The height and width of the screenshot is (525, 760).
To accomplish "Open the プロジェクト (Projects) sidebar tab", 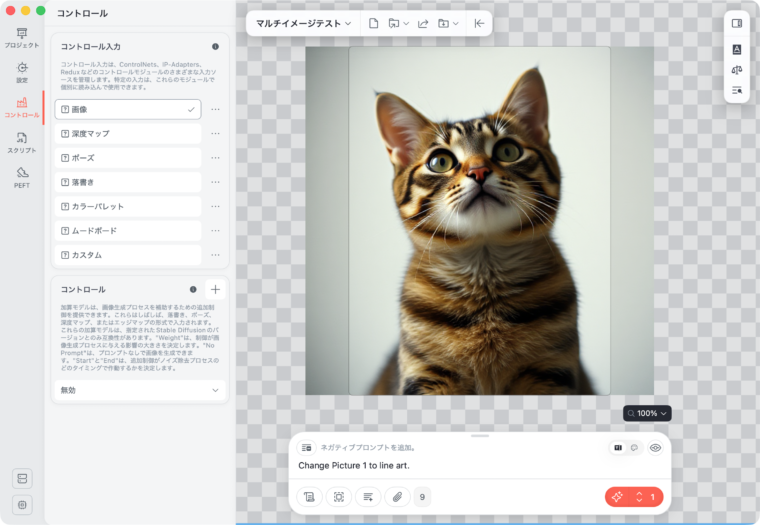I will 21,38.
